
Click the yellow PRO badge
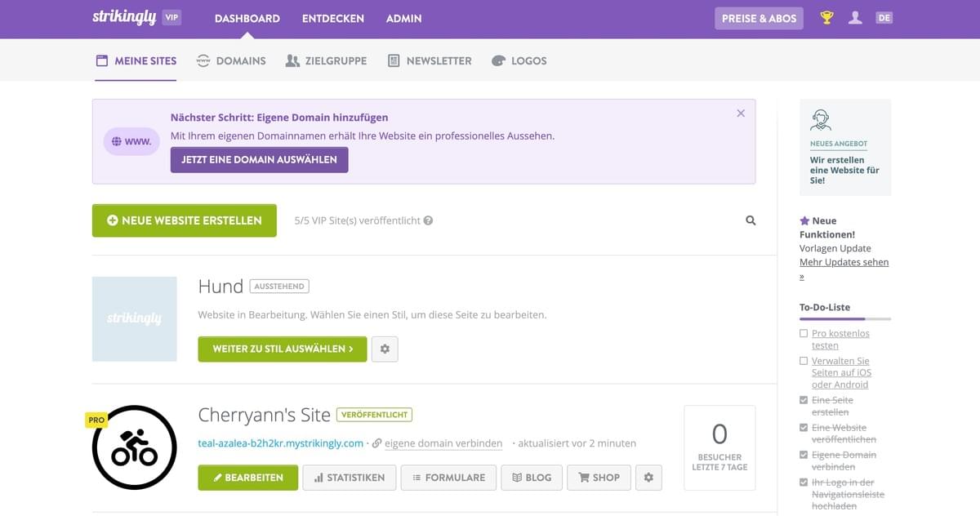coord(96,420)
